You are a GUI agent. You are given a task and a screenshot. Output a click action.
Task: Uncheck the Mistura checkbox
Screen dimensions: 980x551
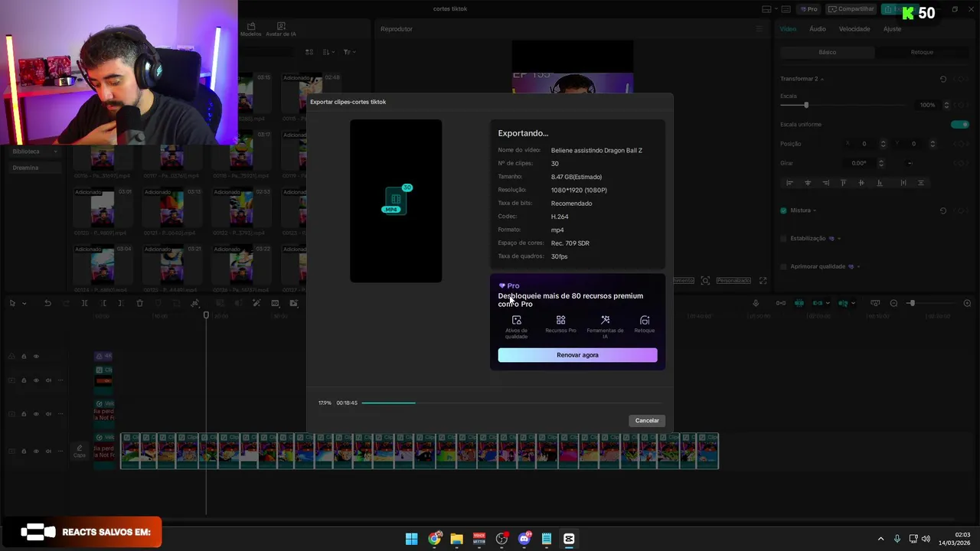783,210
